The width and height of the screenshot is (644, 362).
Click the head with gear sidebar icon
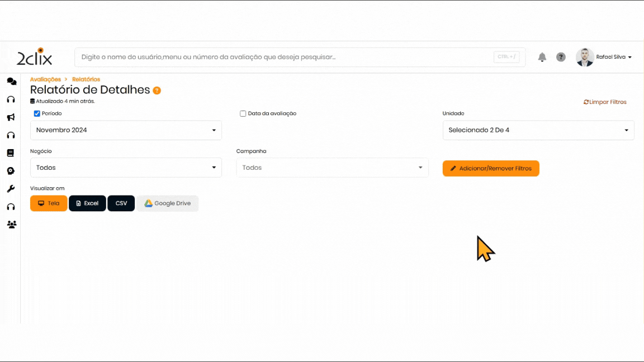[11, 171]
